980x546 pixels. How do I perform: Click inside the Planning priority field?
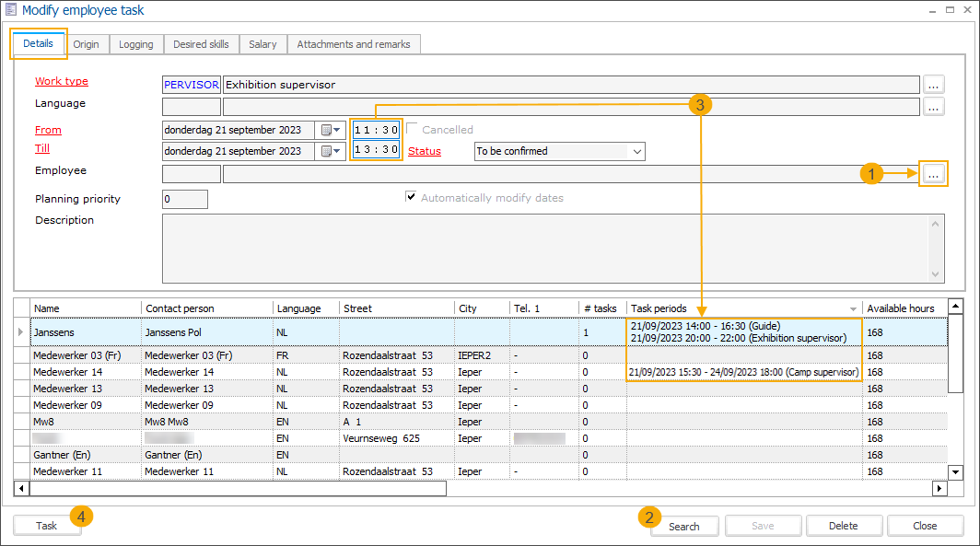184,199
